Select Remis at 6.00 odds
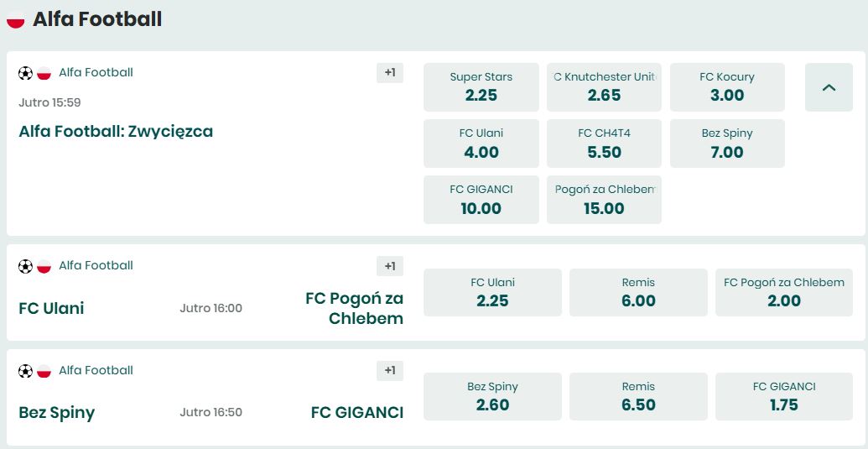868x449 pixels. 638,292
